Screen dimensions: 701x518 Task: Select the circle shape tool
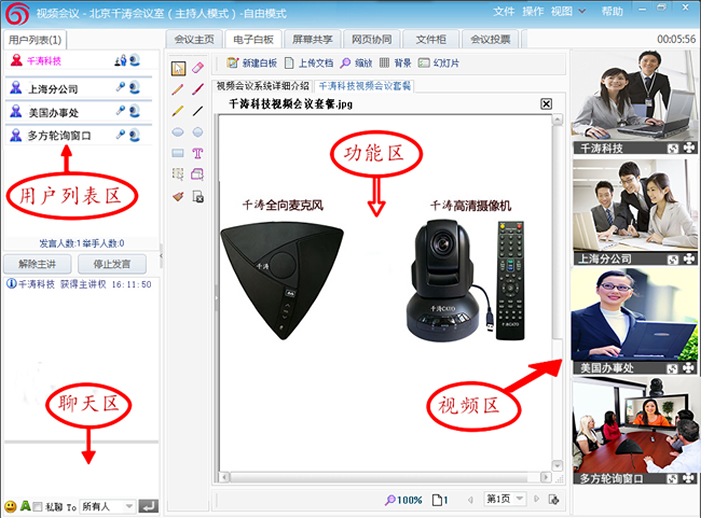click(198, 132)
